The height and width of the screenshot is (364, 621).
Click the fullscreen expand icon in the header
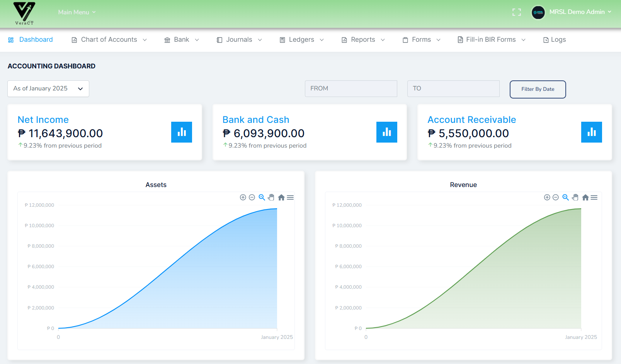coord(516,12)
